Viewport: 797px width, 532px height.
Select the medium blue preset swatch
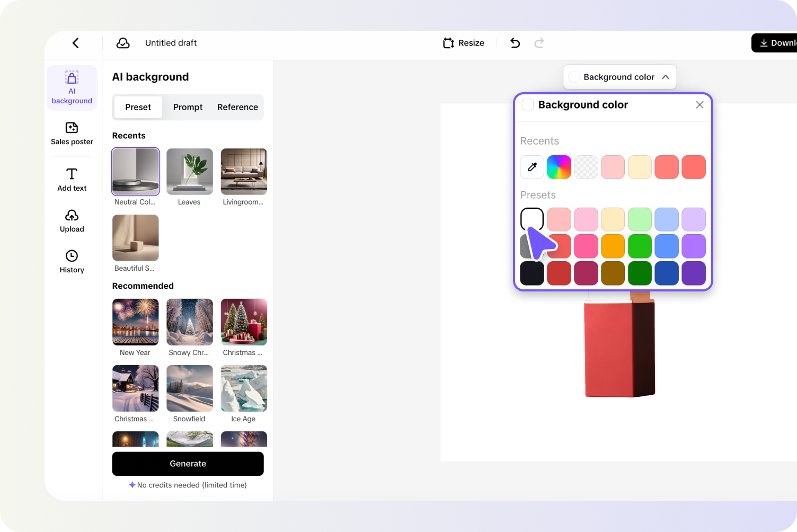coord(667,246)
